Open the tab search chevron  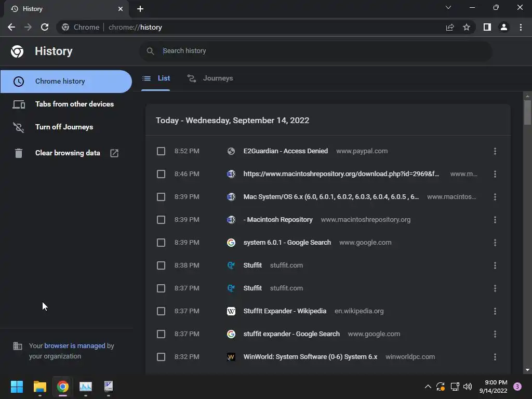coord(448,7)
